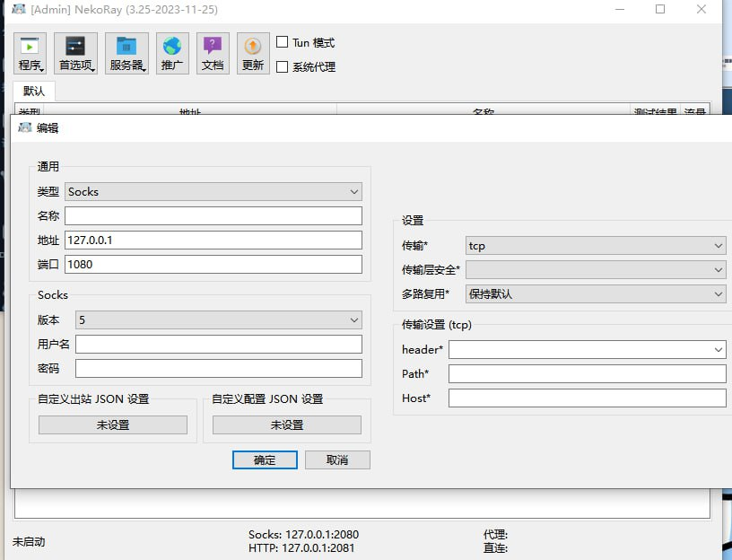This screenshot has width=732, height=560.
Task: Focus the Path input field
Action: 588,373
